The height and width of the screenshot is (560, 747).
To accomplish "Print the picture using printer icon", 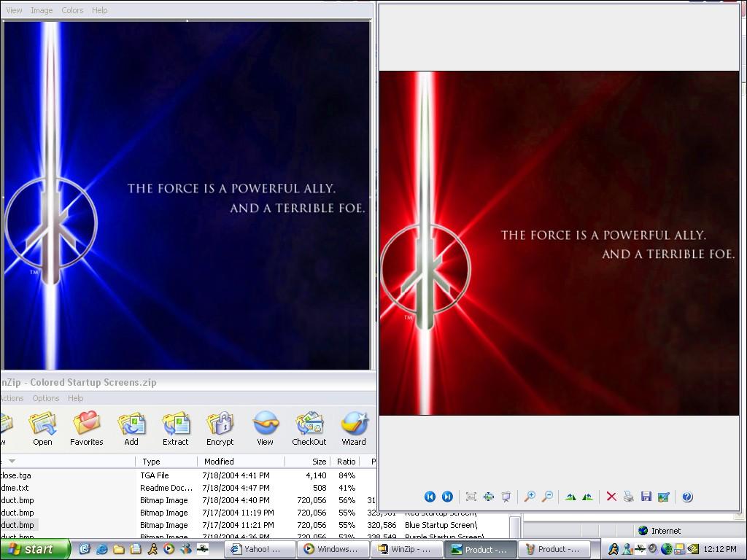I will 628,497.
